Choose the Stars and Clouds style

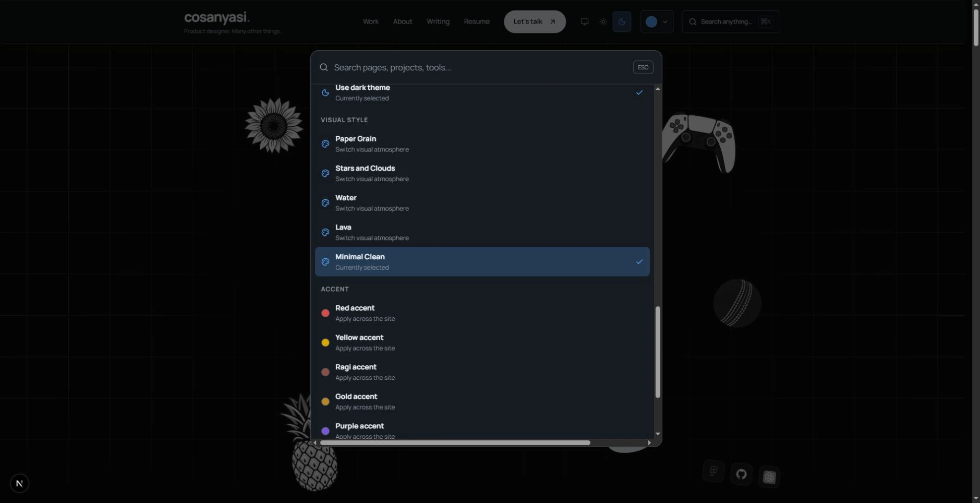click(482, 173)
